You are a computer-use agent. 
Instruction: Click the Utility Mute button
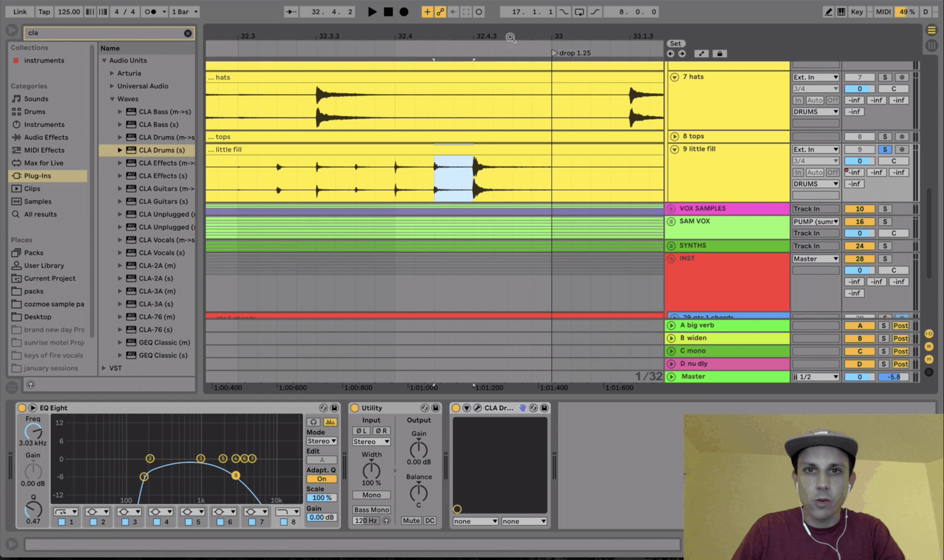411,521
